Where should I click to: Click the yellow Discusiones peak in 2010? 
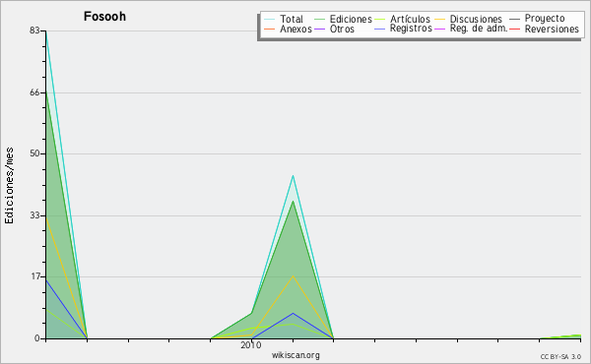(293, 275)
